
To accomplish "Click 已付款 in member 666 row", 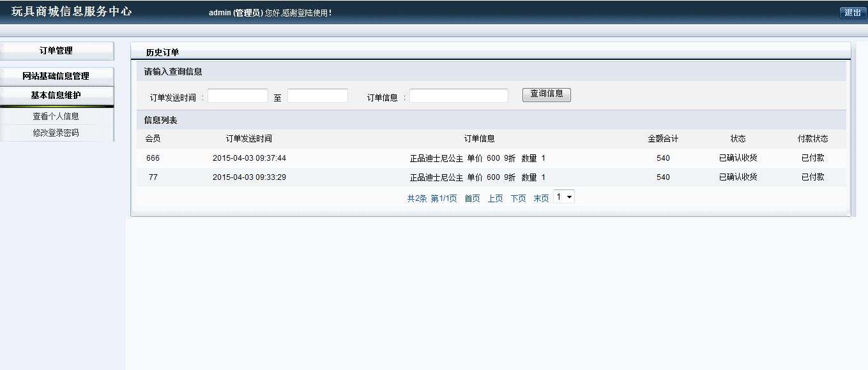I will 812,158.
